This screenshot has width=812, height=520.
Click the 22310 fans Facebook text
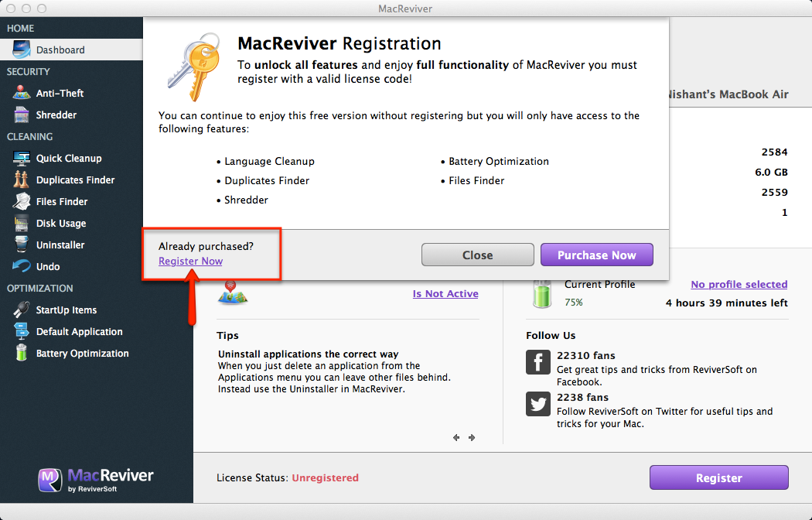(585, 355)
